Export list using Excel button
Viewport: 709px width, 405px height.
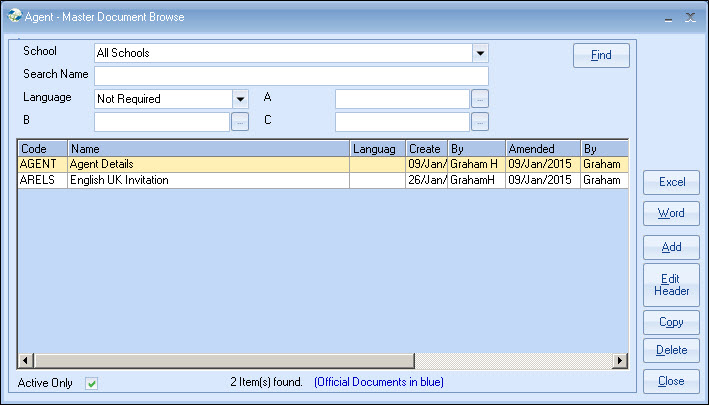tap(671, 182)
